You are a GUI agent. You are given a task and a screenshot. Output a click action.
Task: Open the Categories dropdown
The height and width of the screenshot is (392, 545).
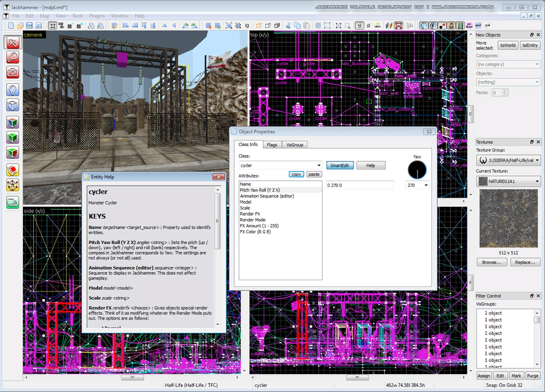point(508,64)
